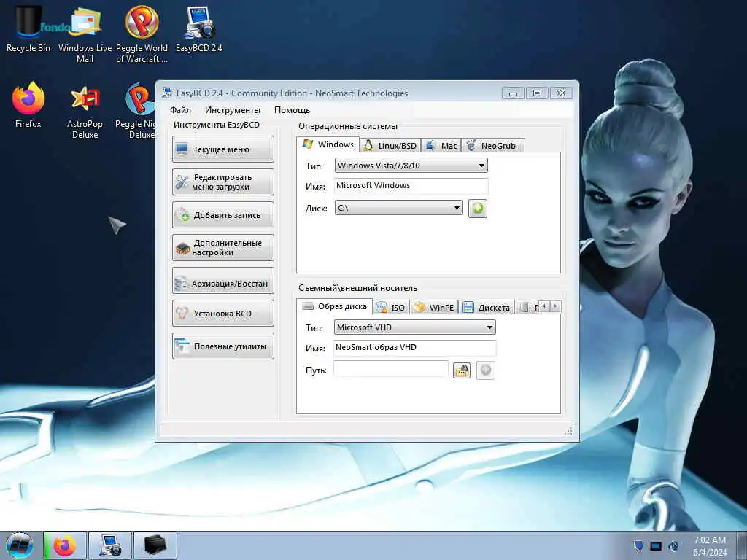Open the Помощь menu
Screen dimensions: 747x560
[x=292, y=110]
